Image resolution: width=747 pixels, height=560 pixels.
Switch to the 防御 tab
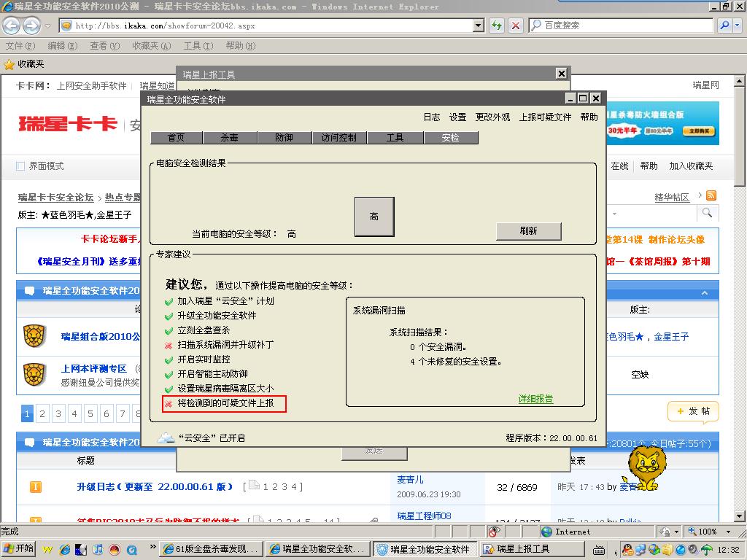coord(285,138)
